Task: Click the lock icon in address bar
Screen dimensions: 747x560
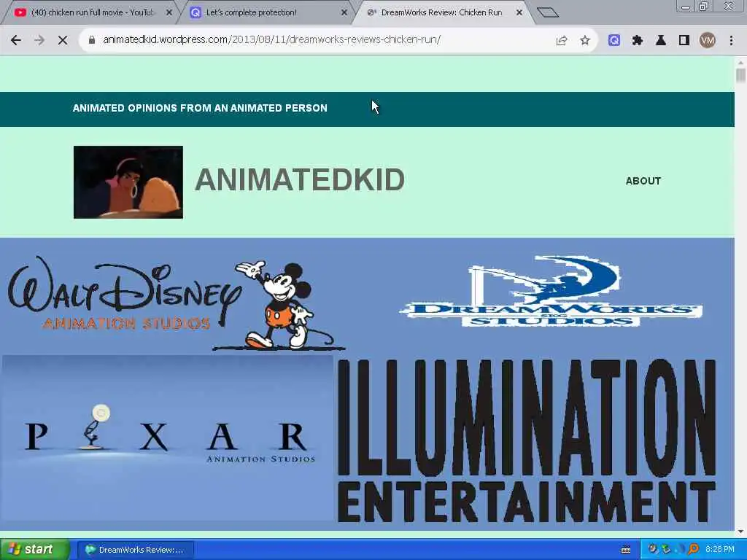Action: pyautogui.click(x=92, y=40)
